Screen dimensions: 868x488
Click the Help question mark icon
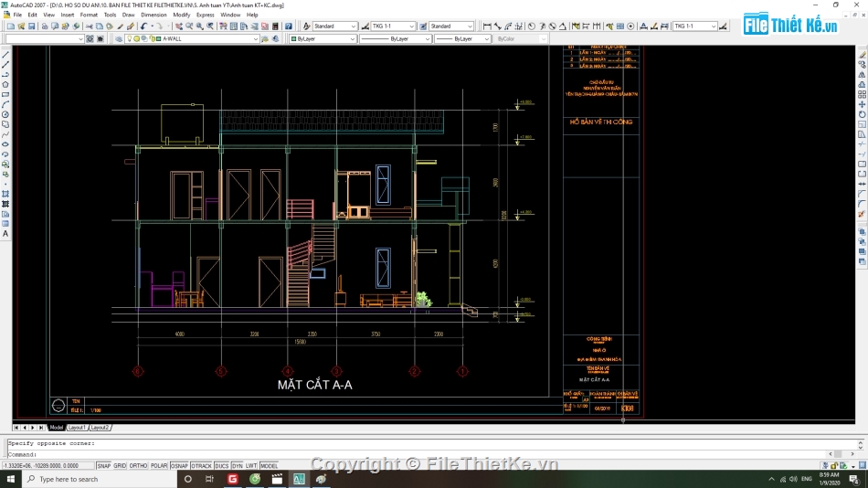(289, 26)
